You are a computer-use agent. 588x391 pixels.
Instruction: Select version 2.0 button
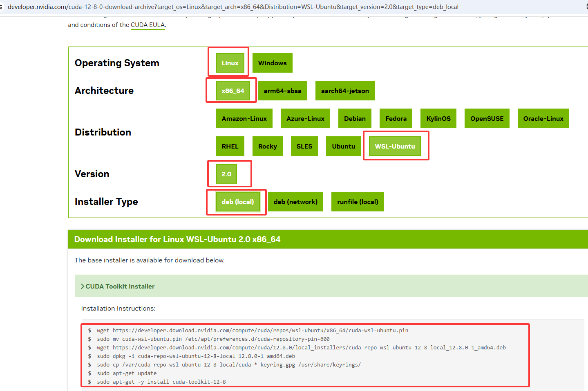(226, 174)
